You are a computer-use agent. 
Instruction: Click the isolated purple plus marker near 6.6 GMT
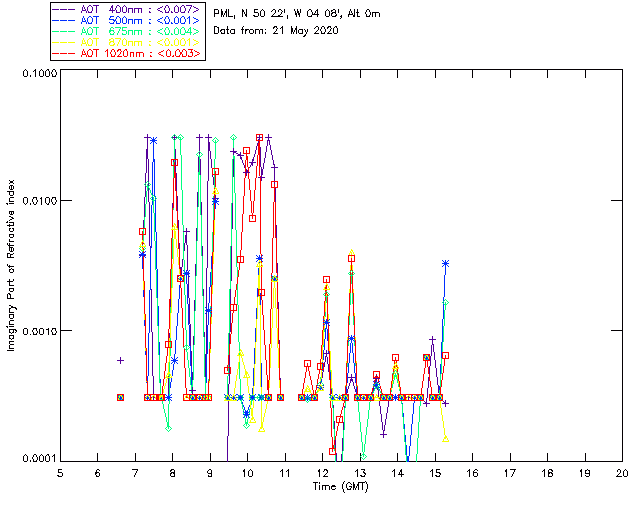click(120, 360)
